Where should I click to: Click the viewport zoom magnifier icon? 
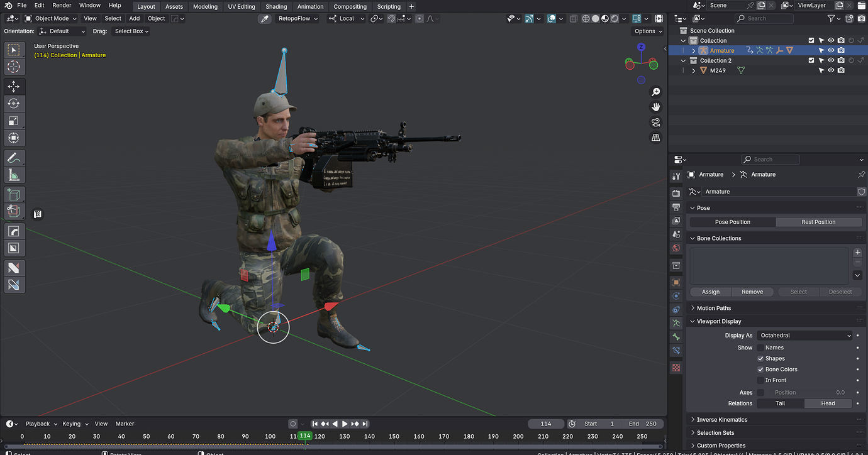pyautogui.click(x=655, y=92)
